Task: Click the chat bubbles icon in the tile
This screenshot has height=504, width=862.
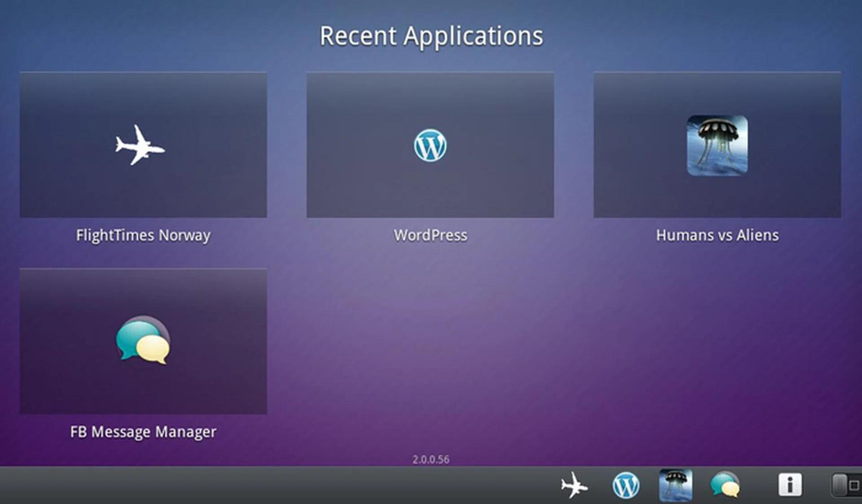Action: (x=143, y=340)
